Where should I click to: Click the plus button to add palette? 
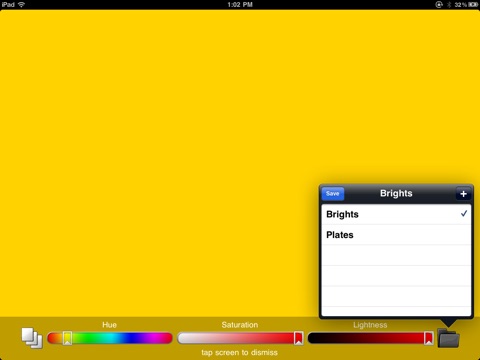coord(463,194)
